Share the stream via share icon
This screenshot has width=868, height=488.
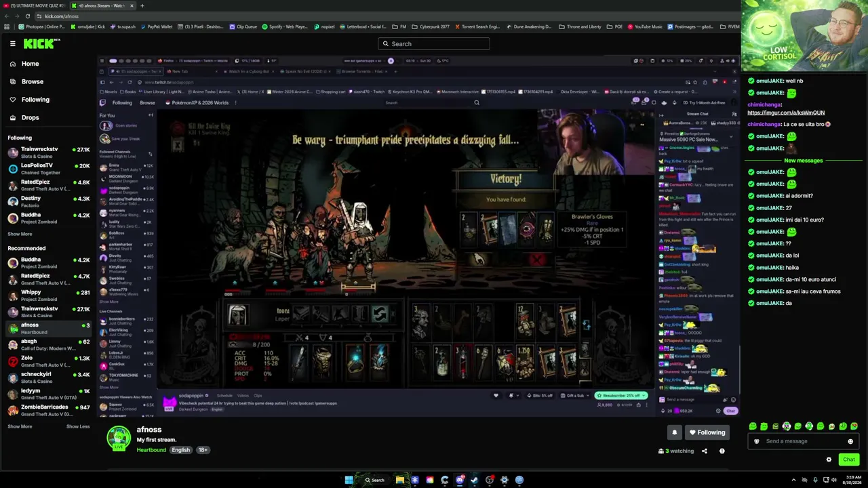tap(704, 451)
